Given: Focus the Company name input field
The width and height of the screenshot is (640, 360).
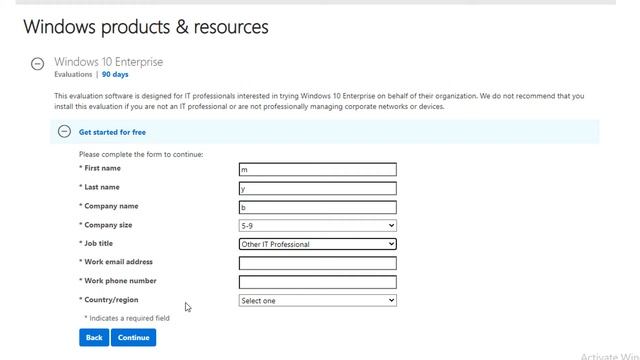Looking at the screenshot, I should click(318, 207).
